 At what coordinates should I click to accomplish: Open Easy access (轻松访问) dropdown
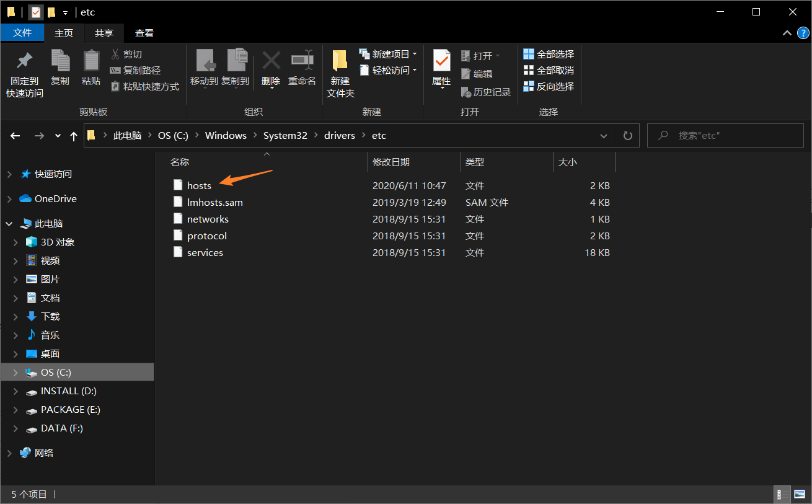click(x=387, y=71)
